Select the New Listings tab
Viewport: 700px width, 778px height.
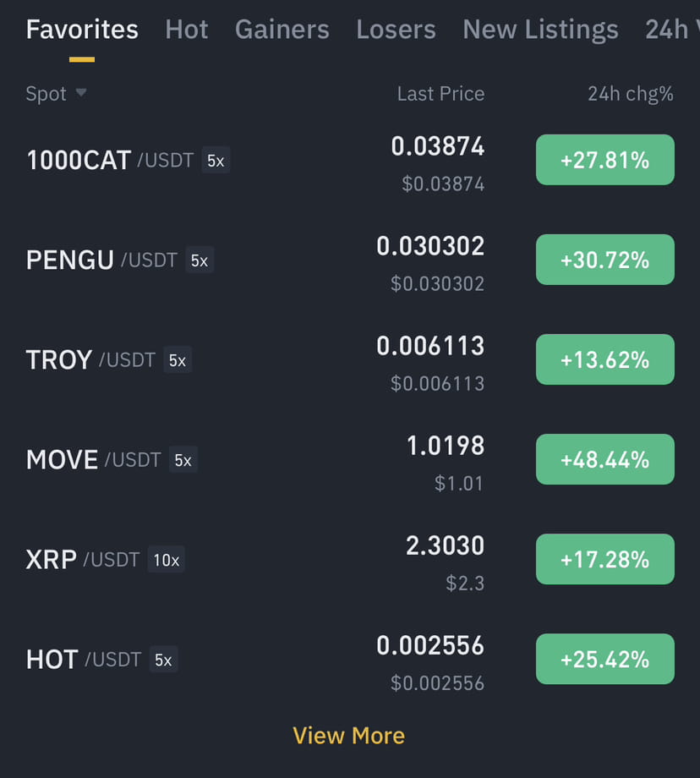click(x=540, y=30)
